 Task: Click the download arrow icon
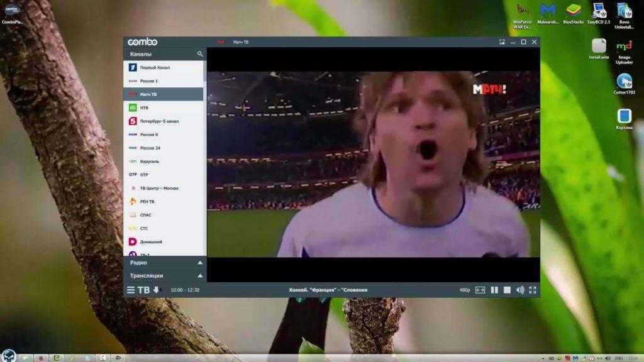click(157, 290)
